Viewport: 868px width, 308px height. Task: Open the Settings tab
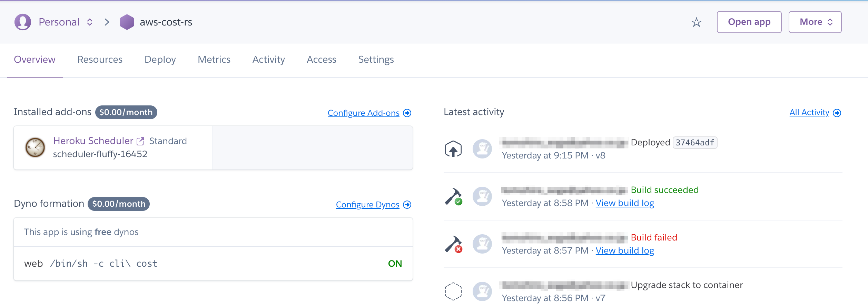[x=376, y=60]
